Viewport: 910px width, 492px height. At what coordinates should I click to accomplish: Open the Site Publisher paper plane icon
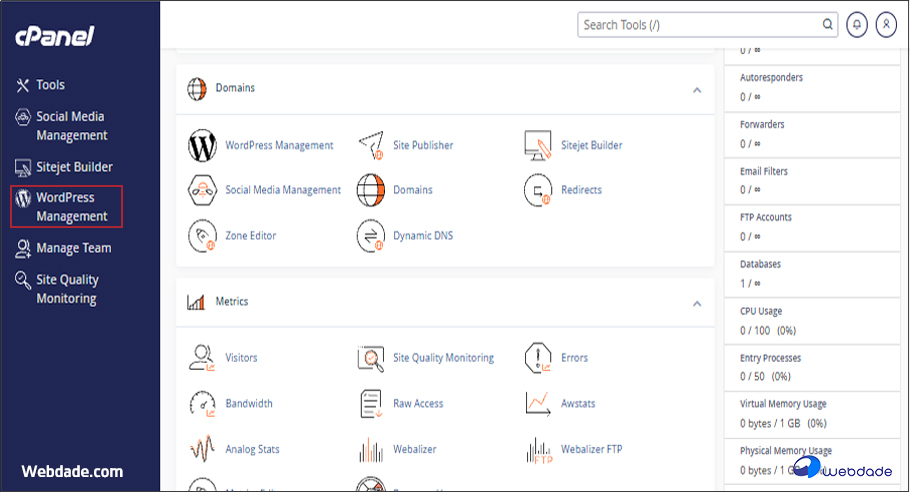[371, 146]
